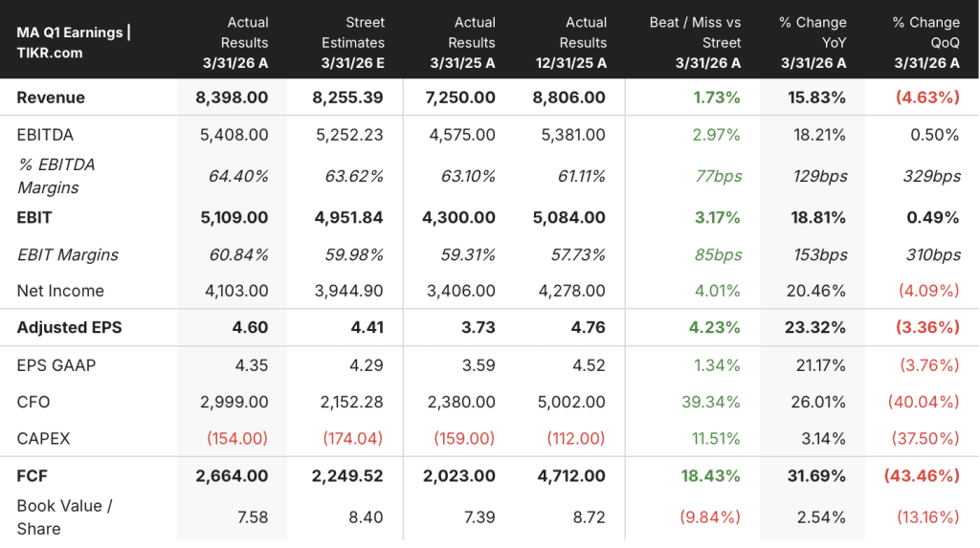Click Net Income actual 4,103.00
Image resolution: width=980 pixels, height=548 pixels.
(x=236, y=291)
